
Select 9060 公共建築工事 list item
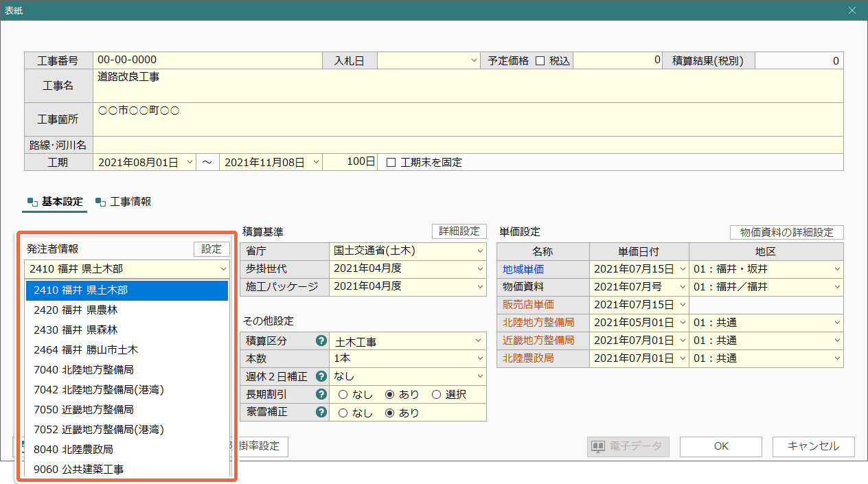coord(127,470)
